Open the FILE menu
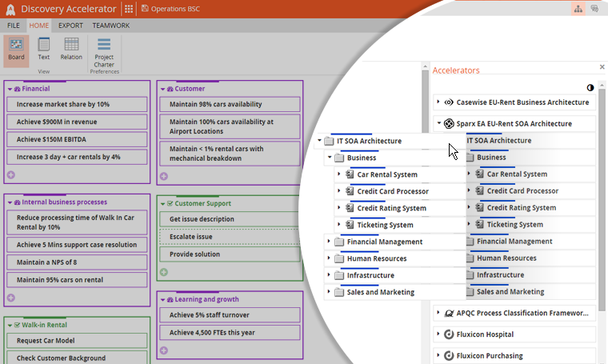Viewport: 608px width, 364px height. (13, 26)
